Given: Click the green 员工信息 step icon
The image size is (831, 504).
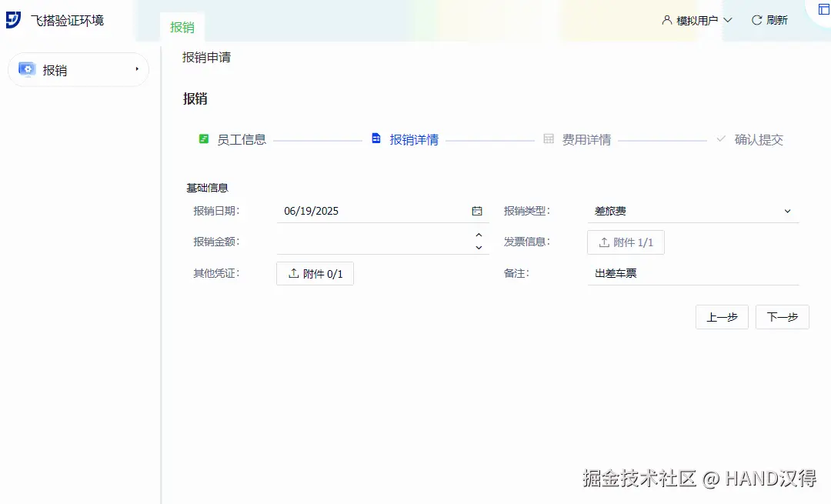Looking at the screenshot, I should click(x=203, y=139).
